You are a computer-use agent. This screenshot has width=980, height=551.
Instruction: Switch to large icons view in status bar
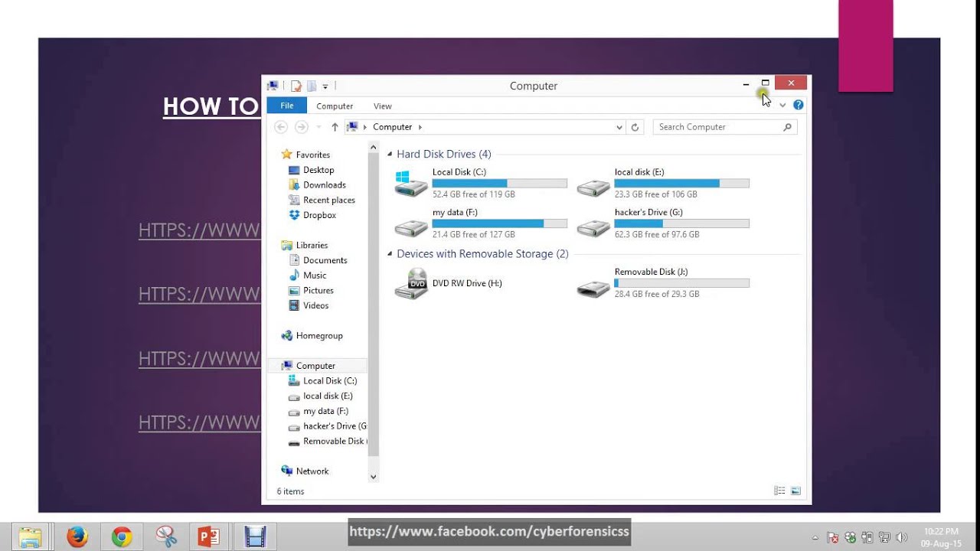[795, 491]
